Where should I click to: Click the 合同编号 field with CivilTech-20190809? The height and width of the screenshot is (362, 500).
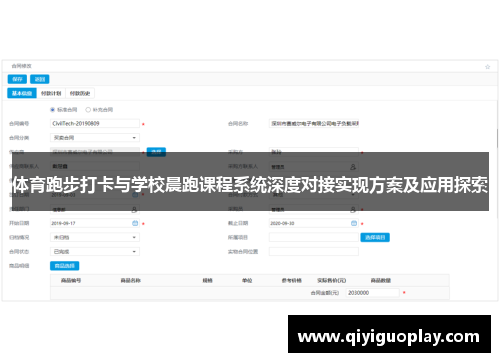click(95, 124)
